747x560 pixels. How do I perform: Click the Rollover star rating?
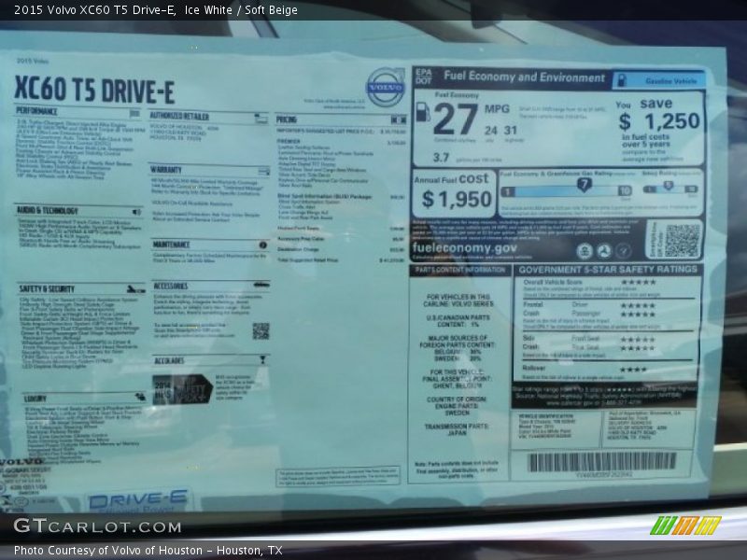tap(633, 369)
